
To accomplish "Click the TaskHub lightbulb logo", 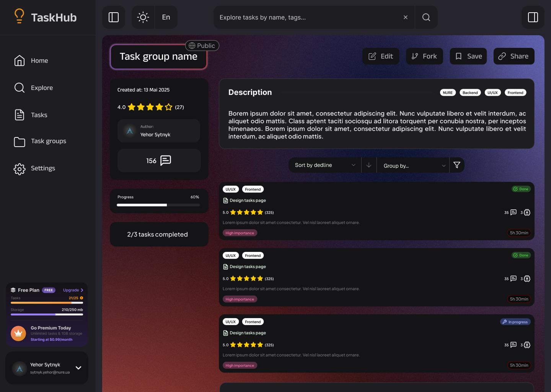I will 19,16.
